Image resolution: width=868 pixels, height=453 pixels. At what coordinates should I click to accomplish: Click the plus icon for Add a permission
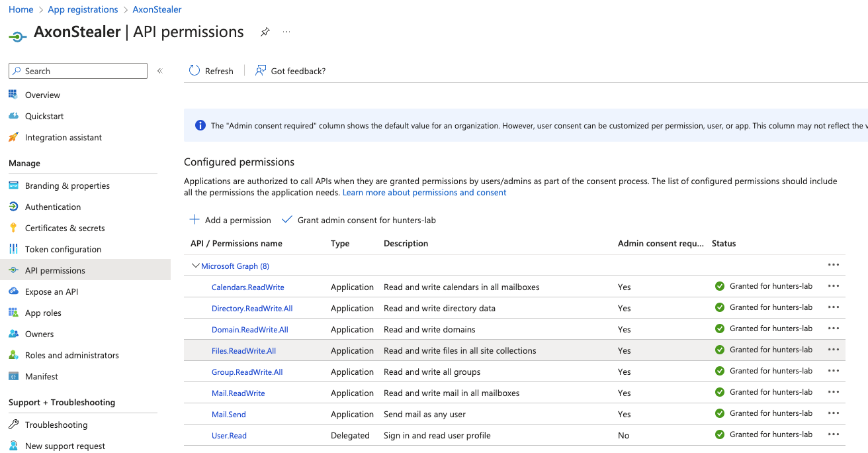point(195,219)
